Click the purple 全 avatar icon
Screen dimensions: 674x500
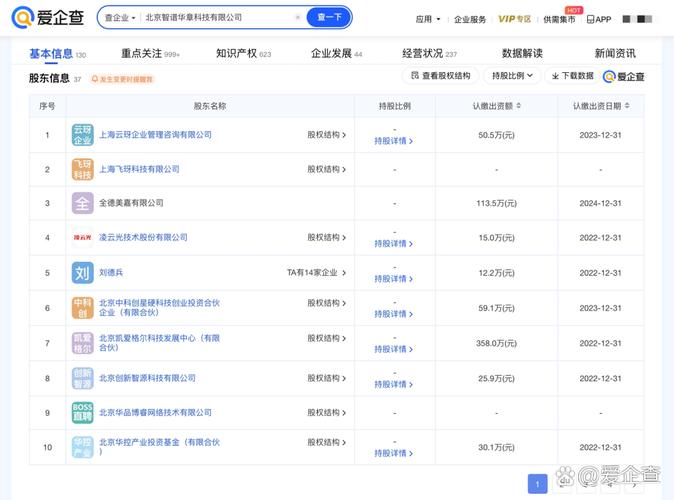[83, 203]
